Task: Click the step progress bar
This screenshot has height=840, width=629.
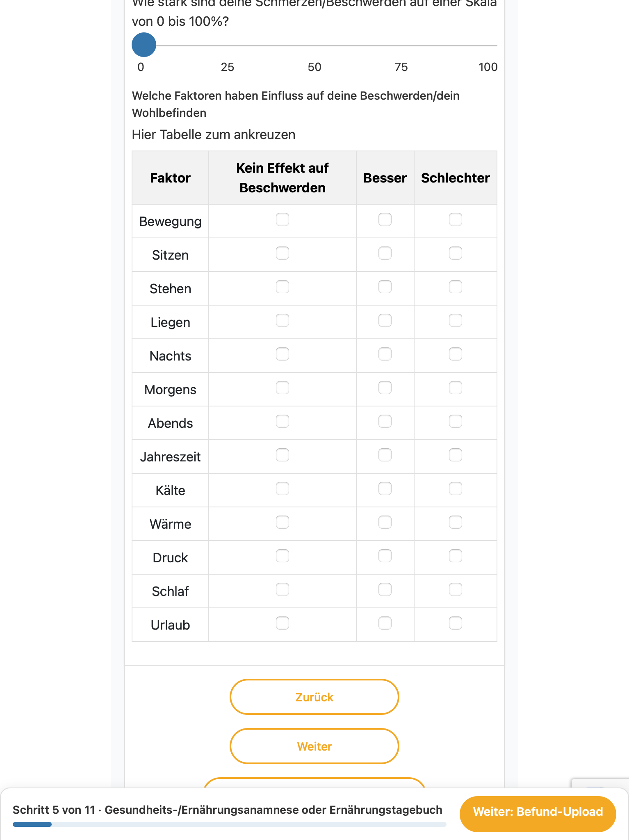Action: click(x=230, y=824)
